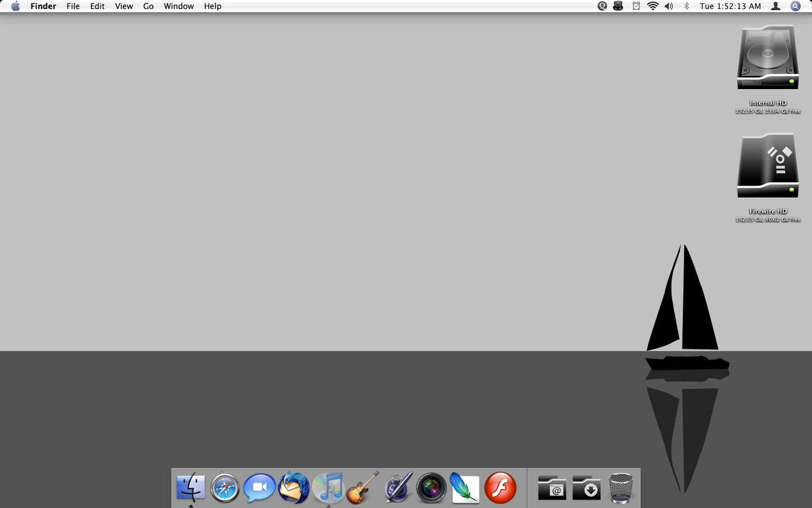Click the Firewire HD free-space info text
This screenshot has width=812, height=508.
coord(768,220)
